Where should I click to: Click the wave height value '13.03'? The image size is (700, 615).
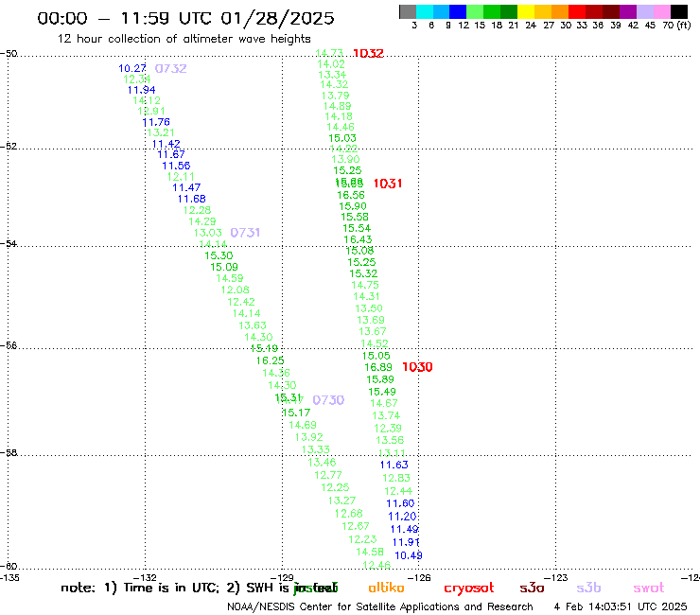207,233
